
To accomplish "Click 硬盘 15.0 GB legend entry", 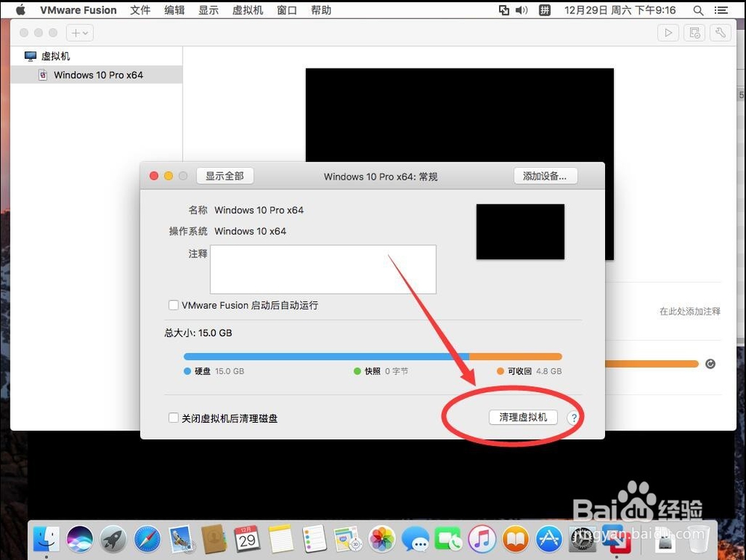I will coord(214,371).
